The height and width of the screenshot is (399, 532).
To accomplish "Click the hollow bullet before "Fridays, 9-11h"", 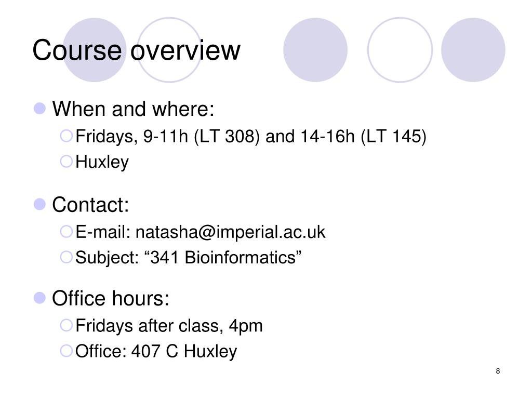I will (66, 136).
